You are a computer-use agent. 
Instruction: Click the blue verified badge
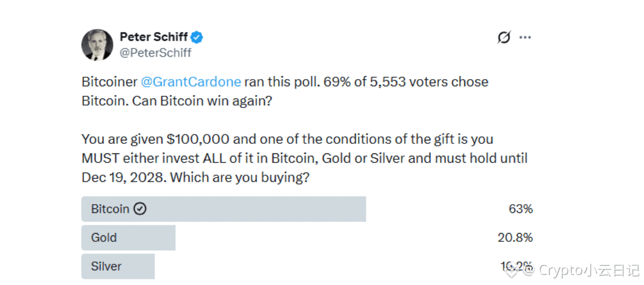pos(197,38)
